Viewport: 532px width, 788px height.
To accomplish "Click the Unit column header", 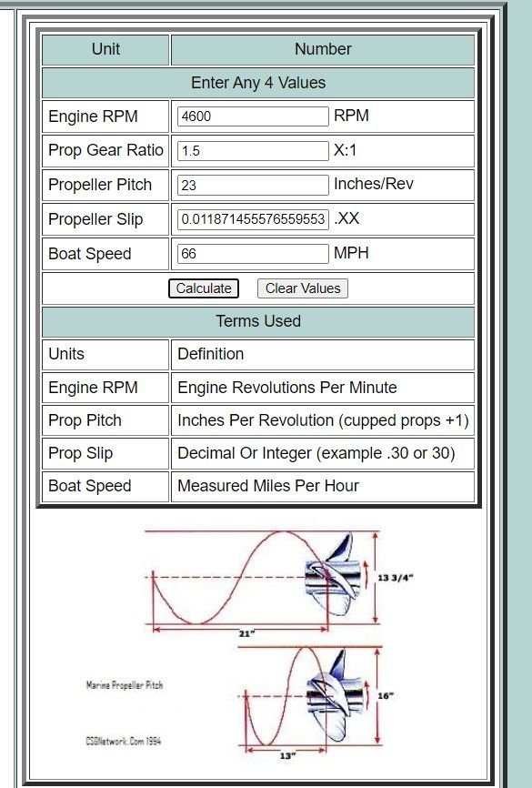I will [105, 49].
